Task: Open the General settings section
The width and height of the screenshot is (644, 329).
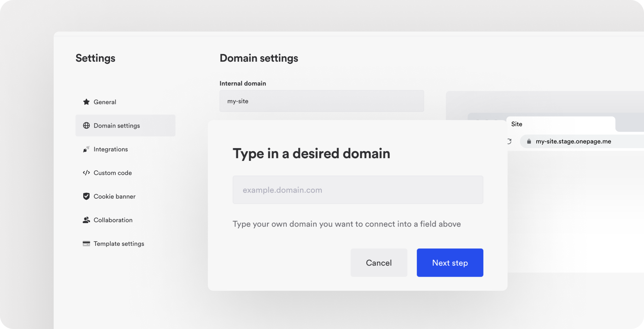Action: click(105, 102)
